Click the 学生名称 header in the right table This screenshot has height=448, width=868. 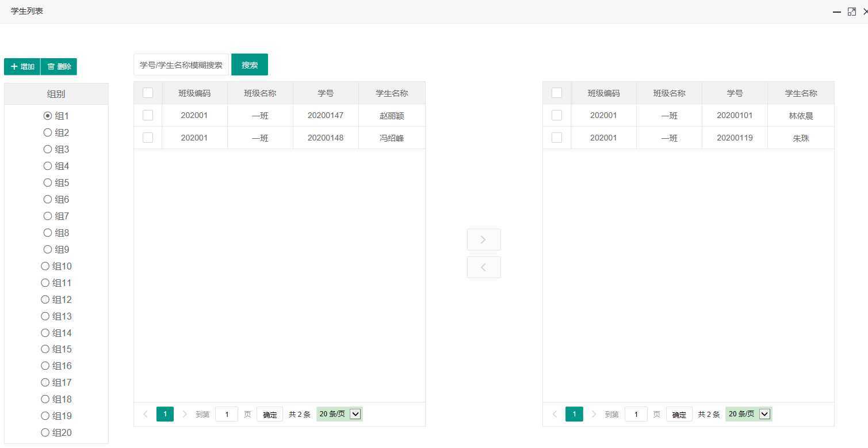pyautogui.click(x=801, y=93)
